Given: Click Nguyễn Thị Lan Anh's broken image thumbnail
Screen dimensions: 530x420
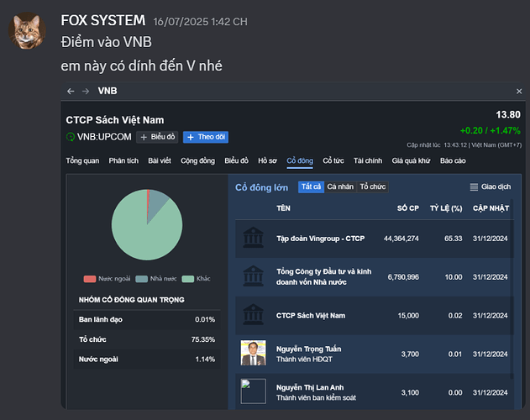Looking at the screenshot, I should [x=253, y=391].
